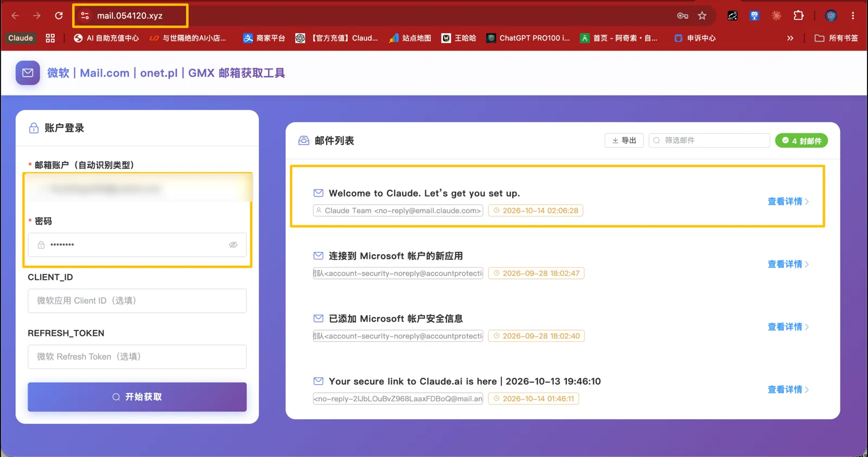Viewport: 868px width, 457px height.
Task: Reload the mail.054120.xyz page
Action: point(59,16)
